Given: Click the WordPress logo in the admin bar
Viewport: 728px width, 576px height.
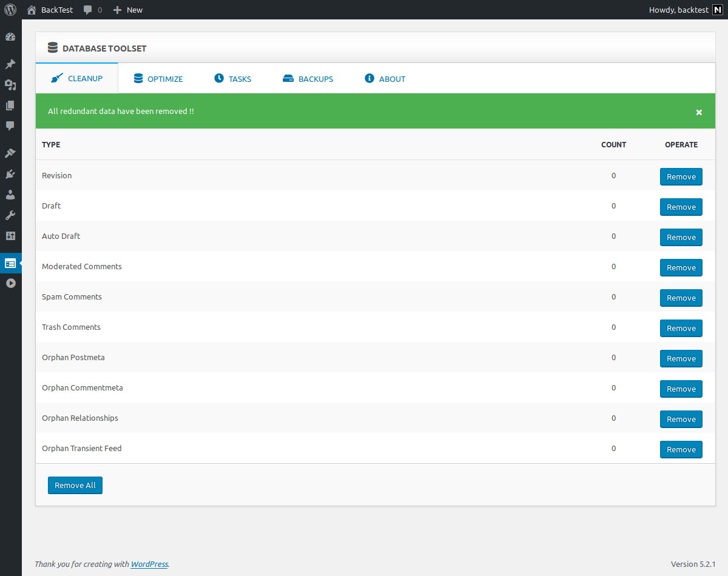Looking at the screenshot, I should pos(10,10).
